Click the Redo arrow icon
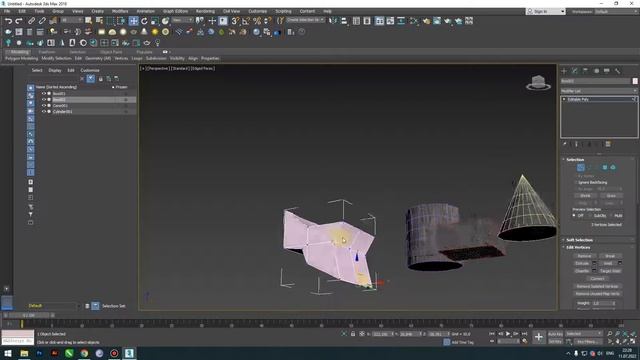 [19, 20]
